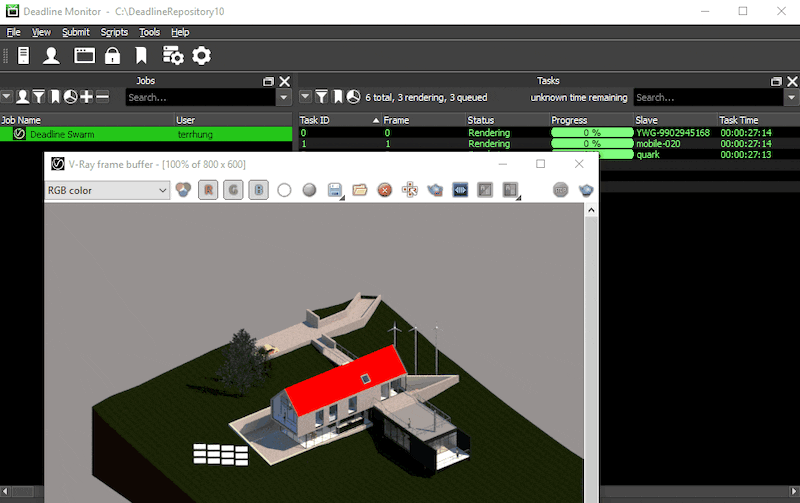Toggle the red channel R button

[208, 190]
